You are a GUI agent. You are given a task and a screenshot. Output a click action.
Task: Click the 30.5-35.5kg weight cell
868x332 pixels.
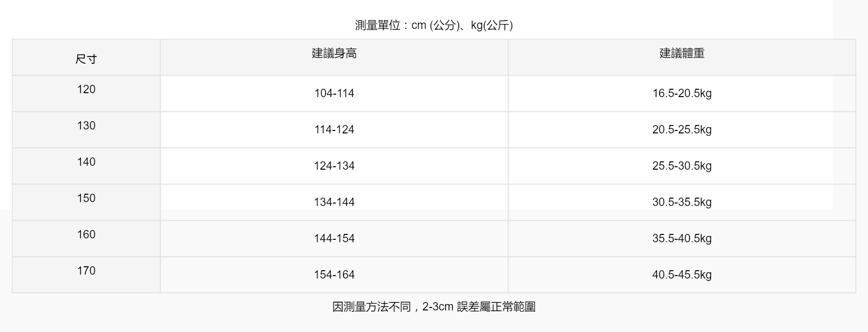(x=682, y=202)
